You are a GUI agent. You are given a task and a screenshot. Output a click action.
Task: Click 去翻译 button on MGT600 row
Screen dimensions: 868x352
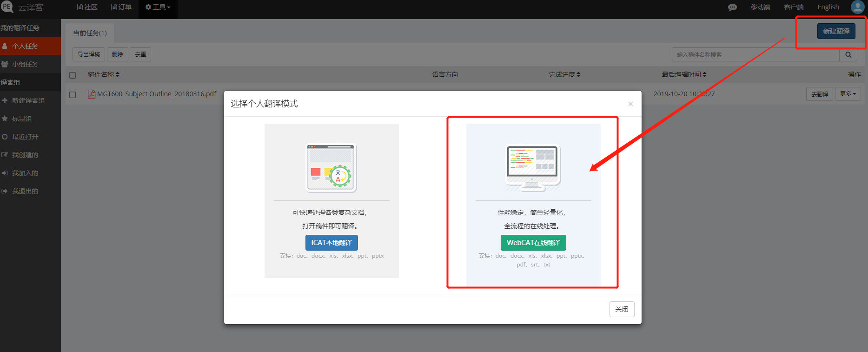(820, 94)
